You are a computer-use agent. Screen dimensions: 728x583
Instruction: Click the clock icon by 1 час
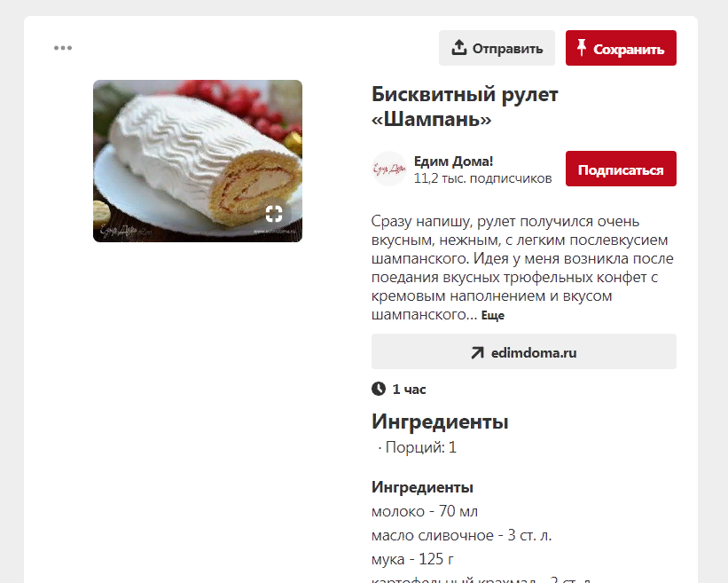click(379, 389)
